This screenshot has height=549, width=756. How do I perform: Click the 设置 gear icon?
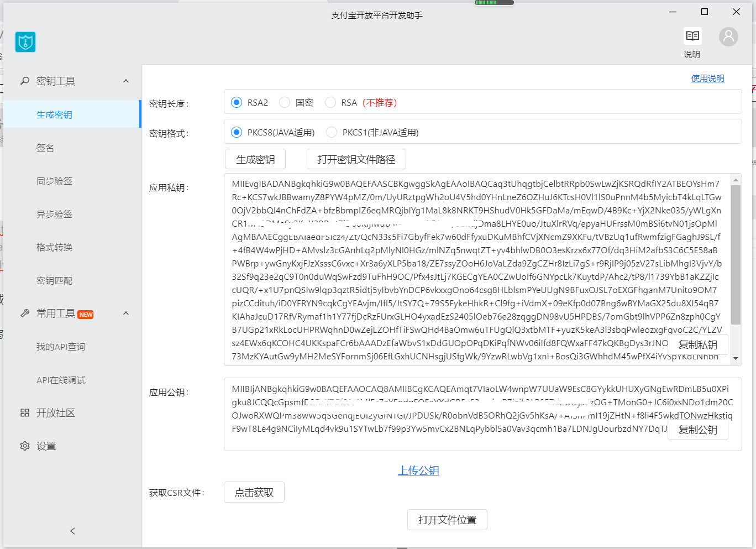pyautogui.click(x=25, y=446)
